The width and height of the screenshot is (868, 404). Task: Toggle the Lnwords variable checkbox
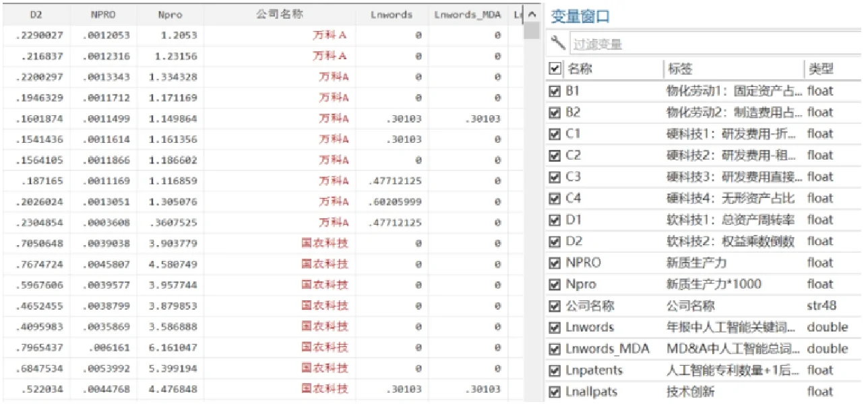555,328
